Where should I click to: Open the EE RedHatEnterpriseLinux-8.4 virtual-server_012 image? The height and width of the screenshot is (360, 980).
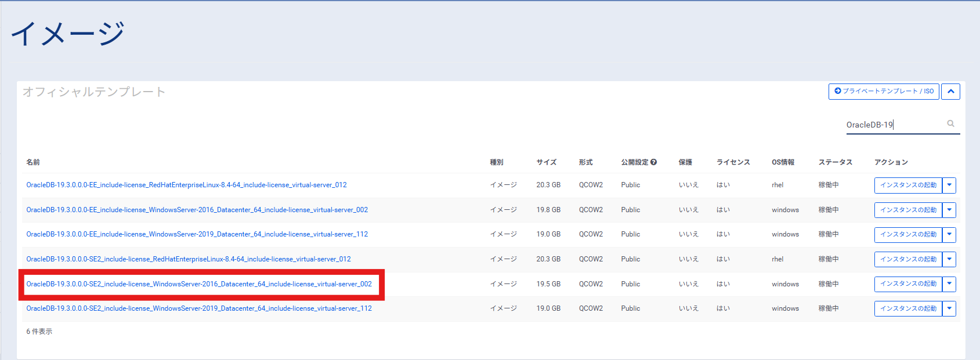tap(186, 185)
